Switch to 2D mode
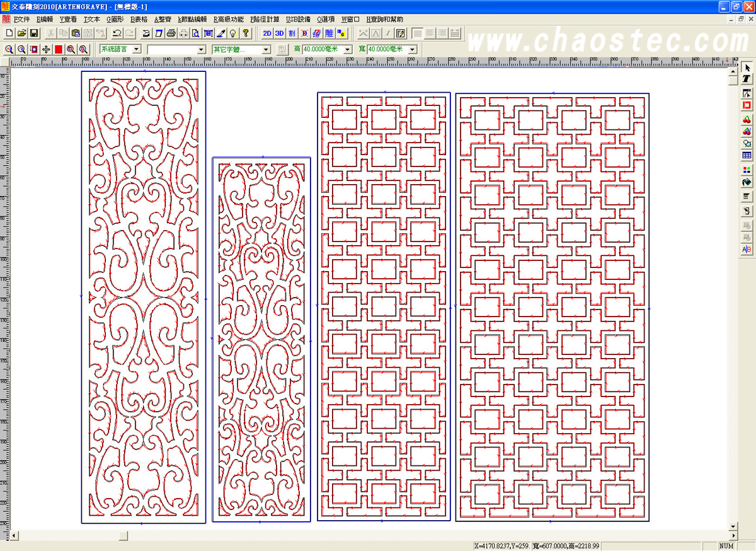 (x=267, y=33)
